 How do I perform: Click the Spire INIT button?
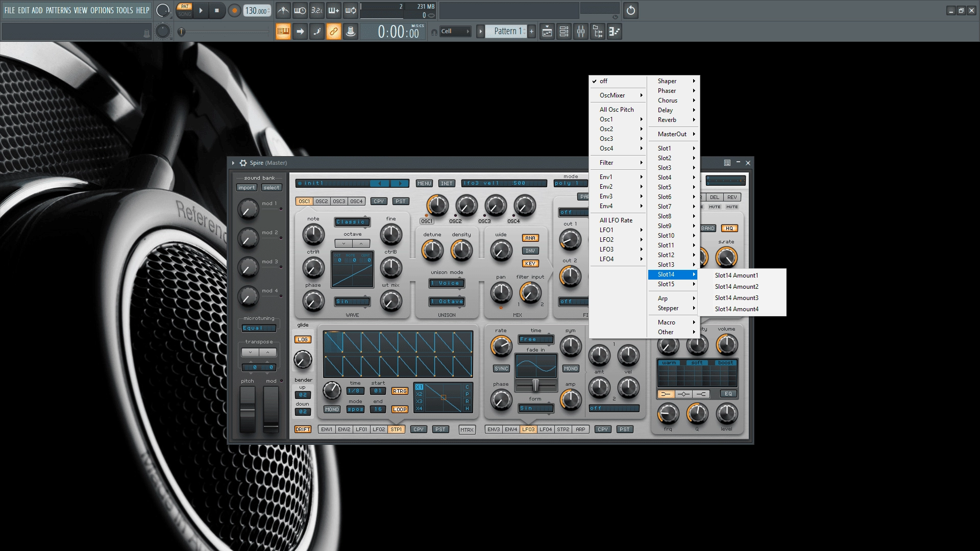click(447, 184)
